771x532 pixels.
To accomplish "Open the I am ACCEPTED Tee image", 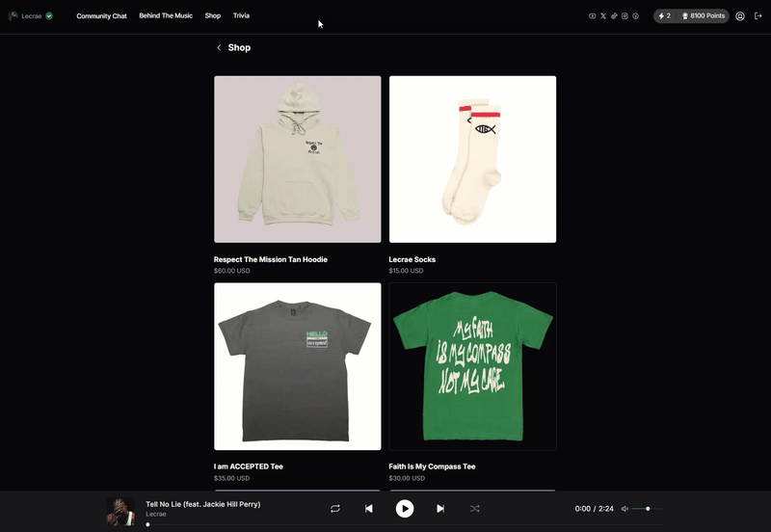I will [x=298, y=366].
